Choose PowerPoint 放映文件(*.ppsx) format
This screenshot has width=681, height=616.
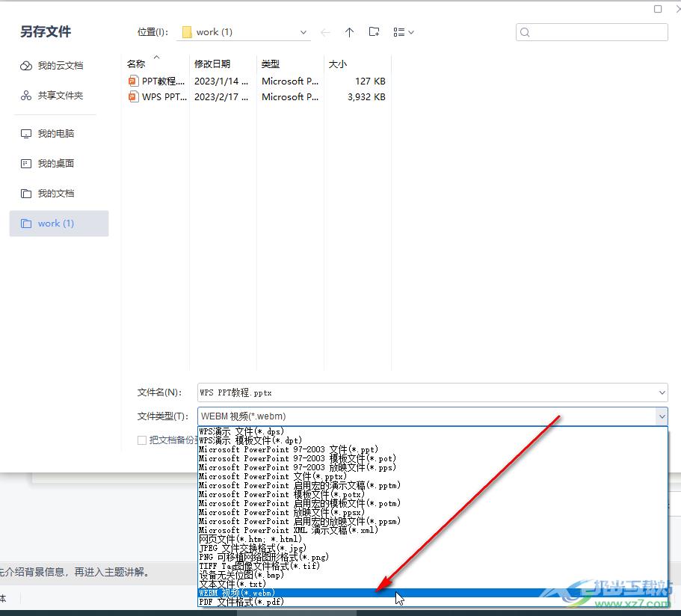[x=433, y=512]
